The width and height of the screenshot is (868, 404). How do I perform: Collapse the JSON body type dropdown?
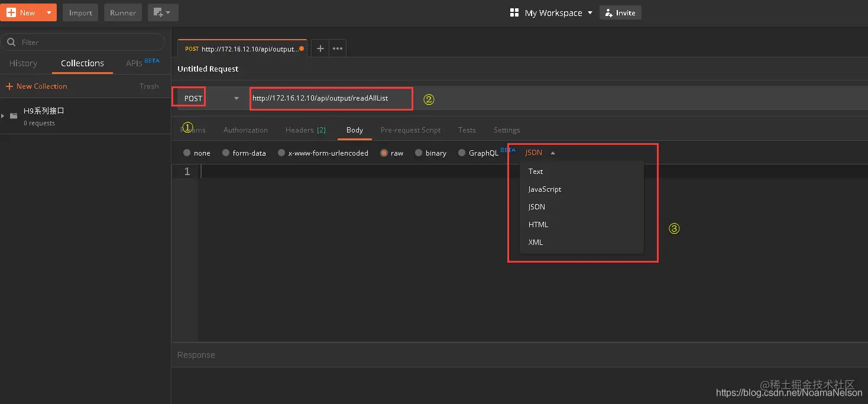540,153
